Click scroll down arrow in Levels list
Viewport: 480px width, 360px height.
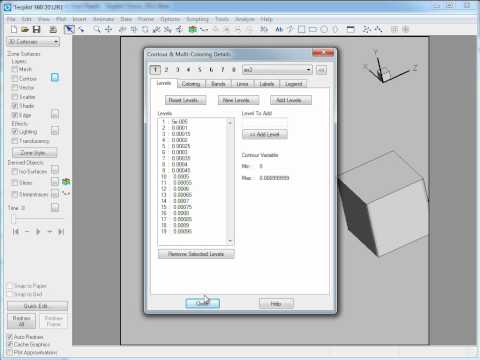point(230,241)
